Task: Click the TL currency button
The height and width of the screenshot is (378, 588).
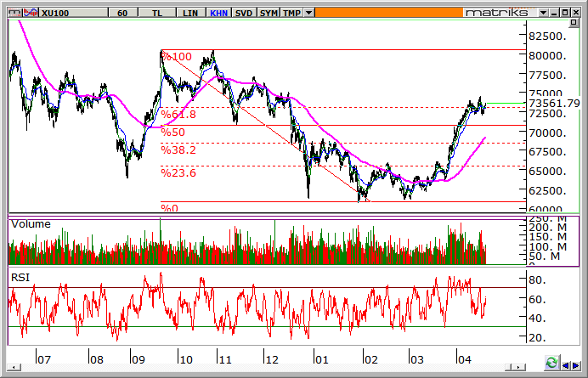Action: pos(158,14)
